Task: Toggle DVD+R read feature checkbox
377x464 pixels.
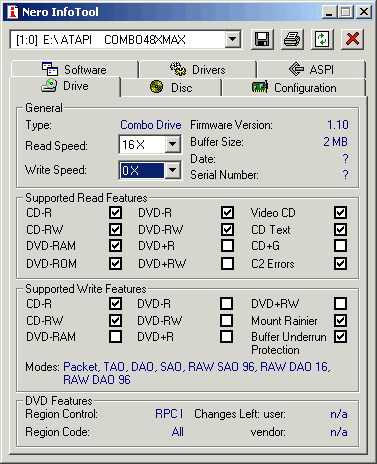Action: pyautogui.click(x=227, y=246)
